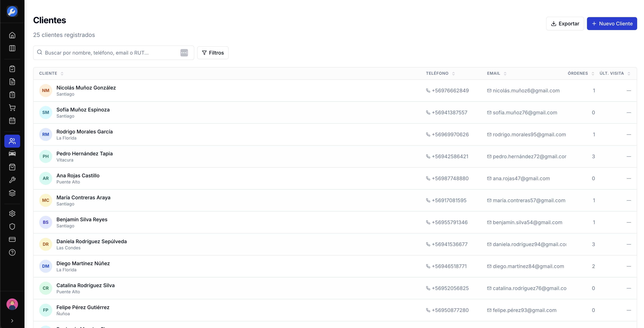Click the wrench app logo
This screenshot has height=328, width=644.
12,12
